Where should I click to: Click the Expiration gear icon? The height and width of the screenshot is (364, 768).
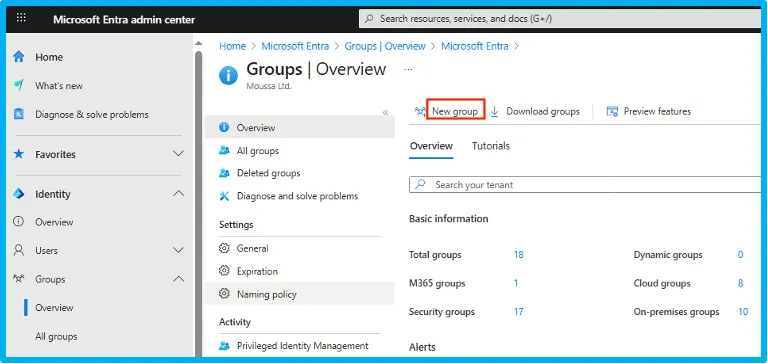click(x=224, y=271)
